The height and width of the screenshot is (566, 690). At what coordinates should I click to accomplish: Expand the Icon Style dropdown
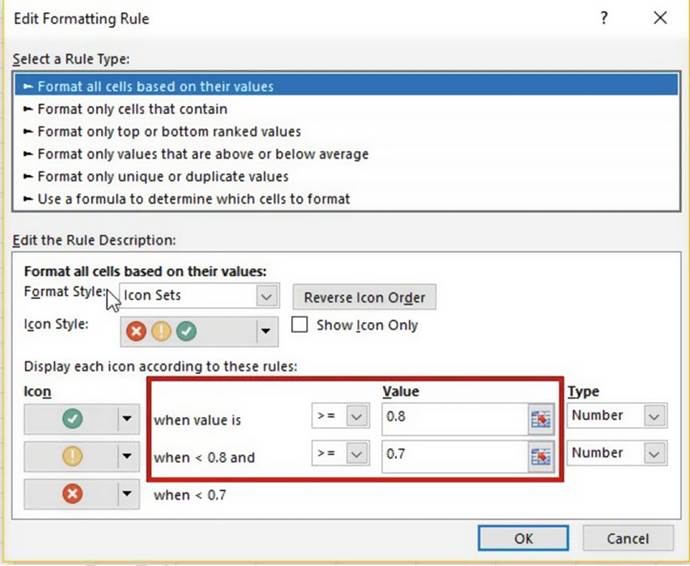point(265,331)
